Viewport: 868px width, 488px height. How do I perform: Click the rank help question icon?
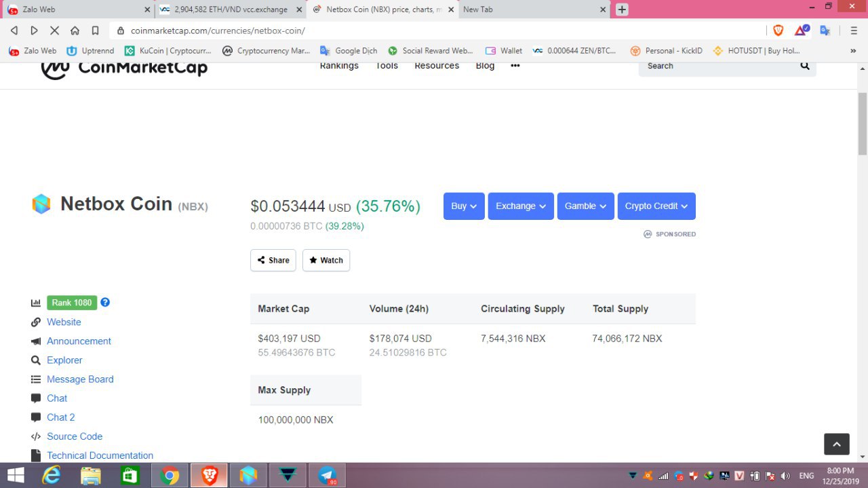[x=105, y=302]
